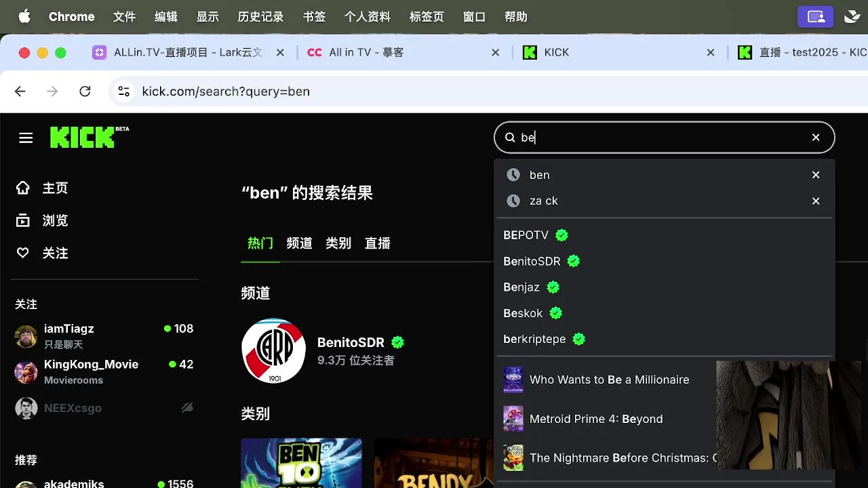The width and height of the screenshot is (868, 488).
Task: Open 历史记录 menu in menu bar
Action: pos(260,17)
